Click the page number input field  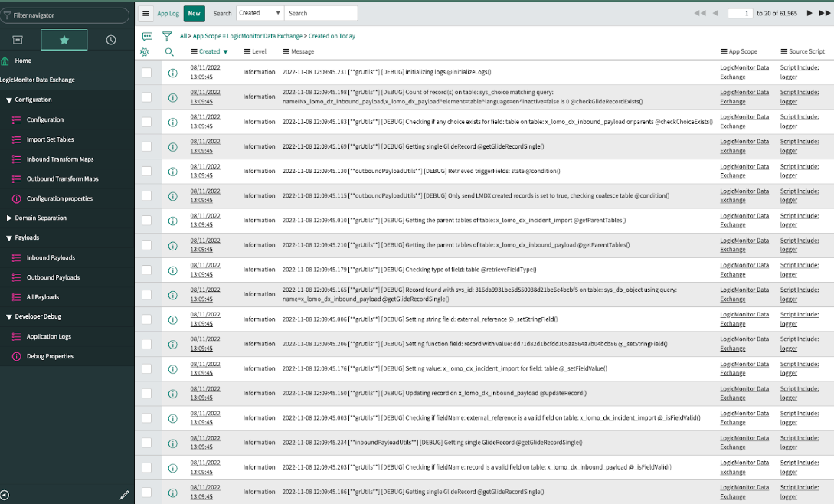pyautogui.click(x=739, y=13)
